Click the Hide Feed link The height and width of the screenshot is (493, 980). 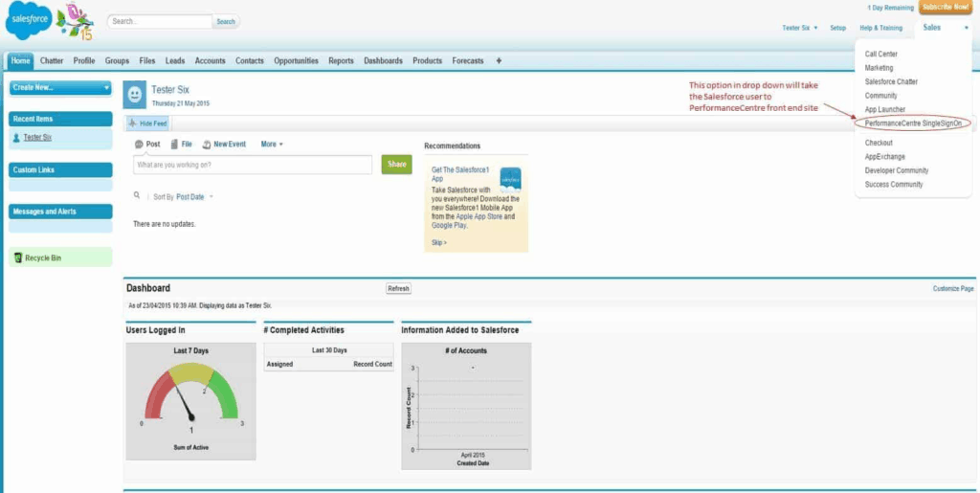[x=153, y=123]
